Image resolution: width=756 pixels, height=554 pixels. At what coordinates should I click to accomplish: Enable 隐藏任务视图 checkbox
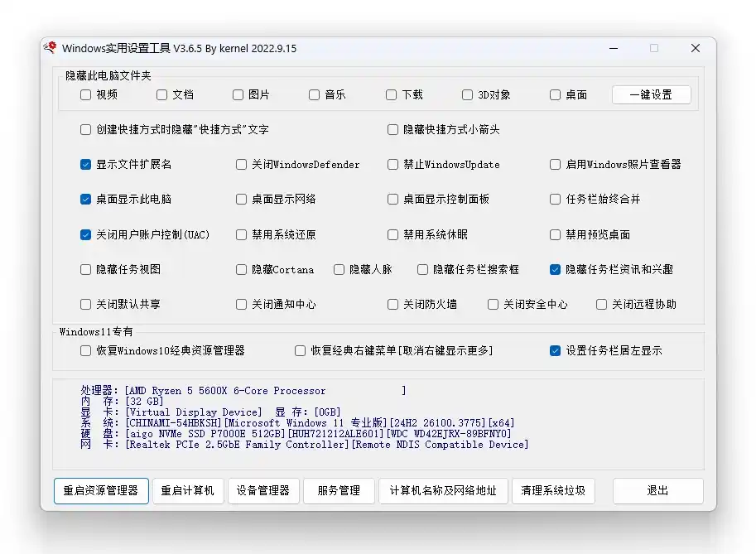pyautogui.click(x=85, y=269)
